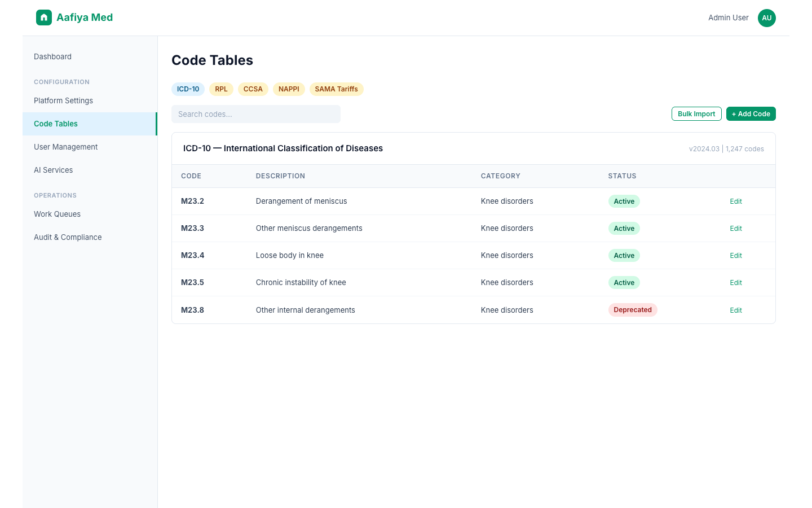Click the Code column header
The height and width of the screenshot is (508, 812).
click(191, 176)
